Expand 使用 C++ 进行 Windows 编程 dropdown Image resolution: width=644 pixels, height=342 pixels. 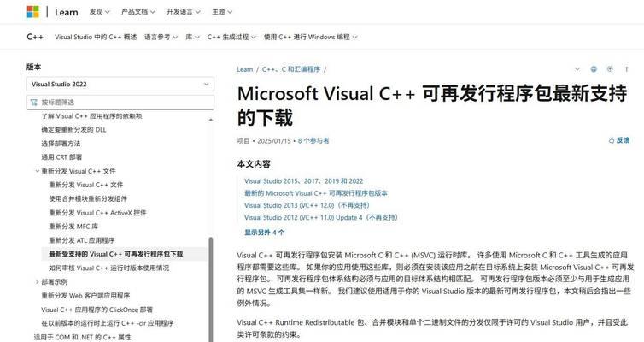tap(311, 37)
